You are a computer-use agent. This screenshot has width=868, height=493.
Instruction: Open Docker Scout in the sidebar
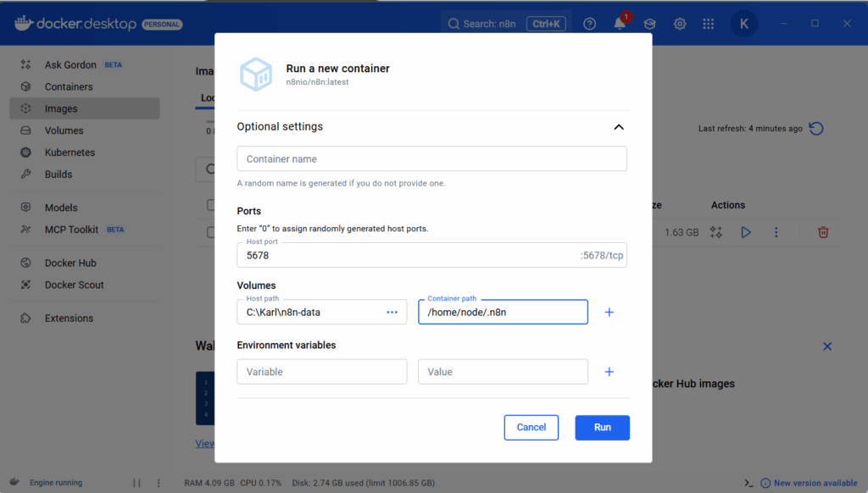click(x=85, y=285)
